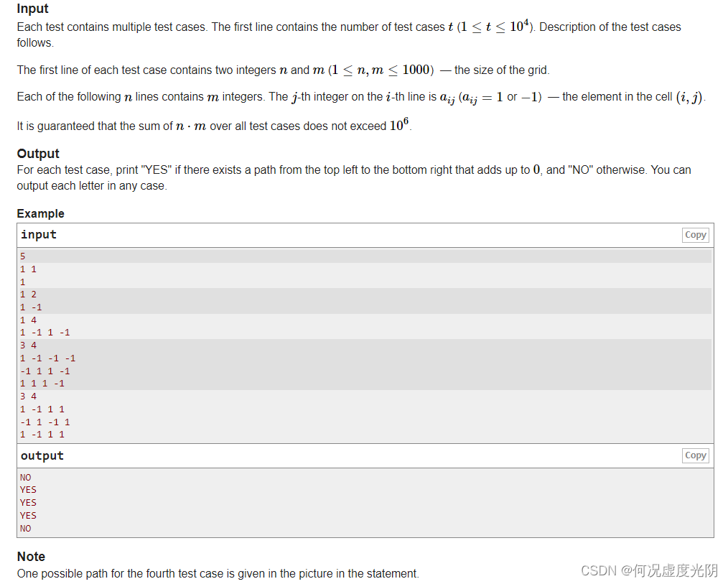Click the Copy button for the output block

(x=694, y=455)
